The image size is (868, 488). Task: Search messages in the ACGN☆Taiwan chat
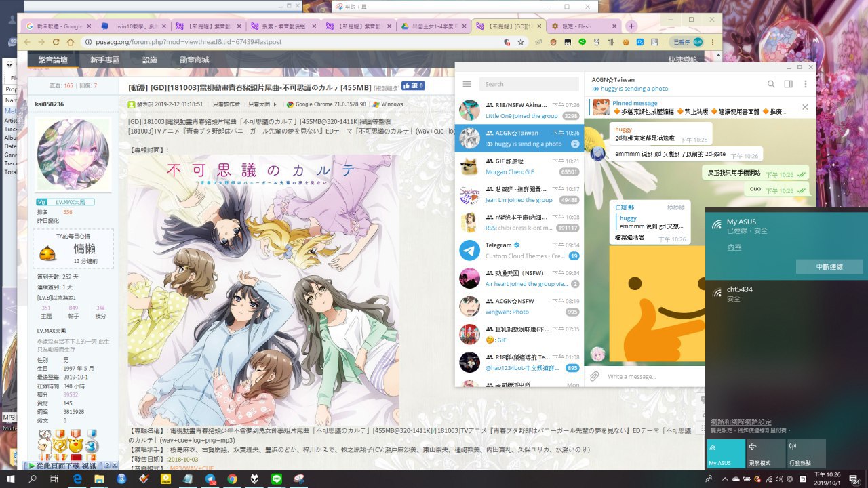tap(771, 84)
